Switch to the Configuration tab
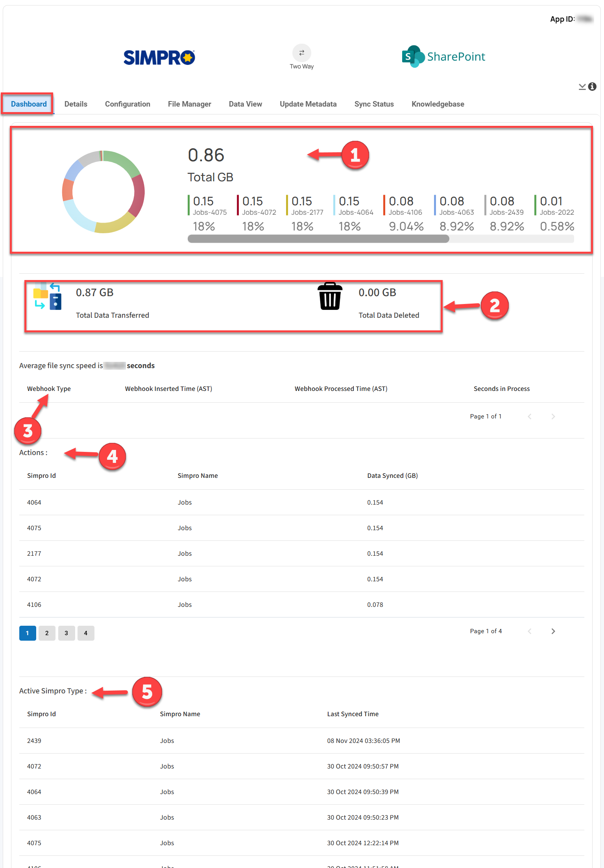The width and height of the screenshot is (604, 868). pyautogui.click(x=127, y=104)
